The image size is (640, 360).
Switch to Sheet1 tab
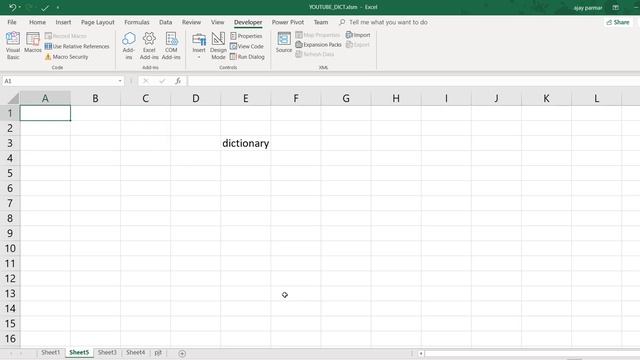51,353
